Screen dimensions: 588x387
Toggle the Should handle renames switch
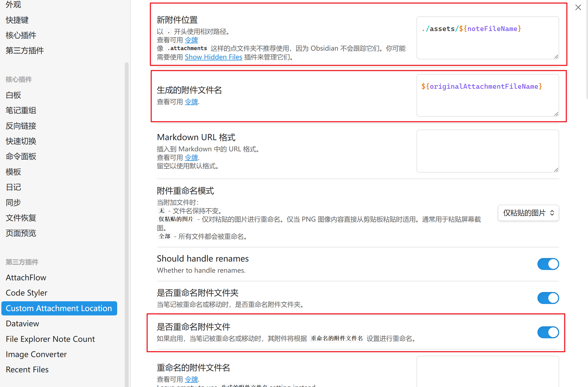[x=548, y=264]
